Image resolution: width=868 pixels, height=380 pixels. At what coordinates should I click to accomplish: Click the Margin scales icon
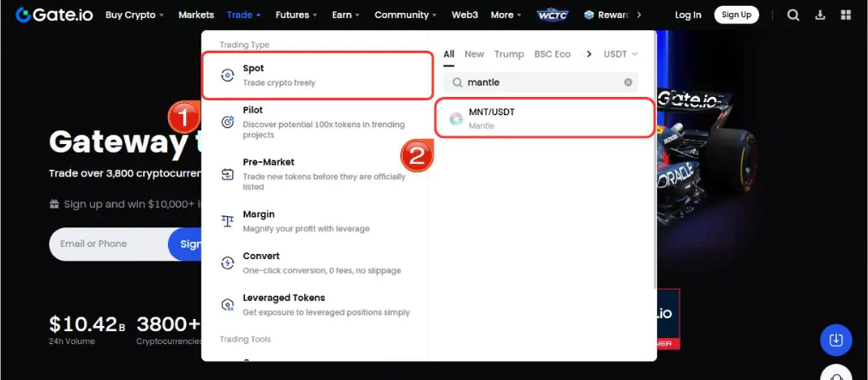[228, 221]
